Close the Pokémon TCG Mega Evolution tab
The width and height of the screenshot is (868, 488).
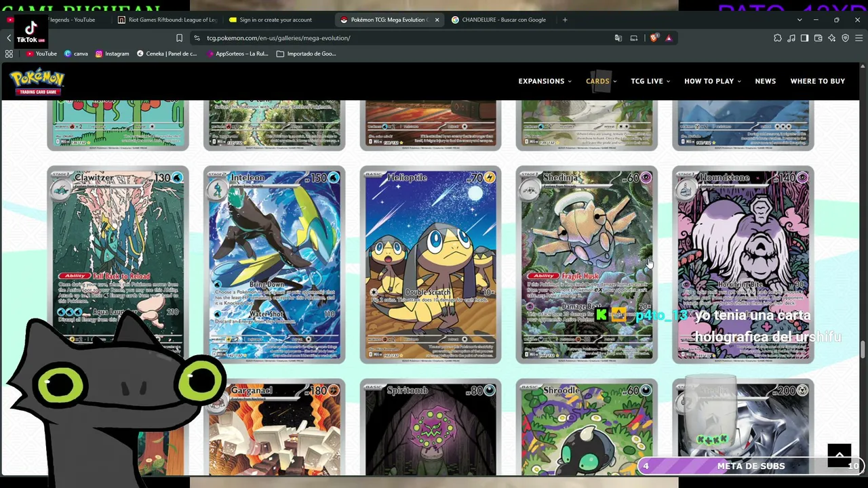click(437, 20)
